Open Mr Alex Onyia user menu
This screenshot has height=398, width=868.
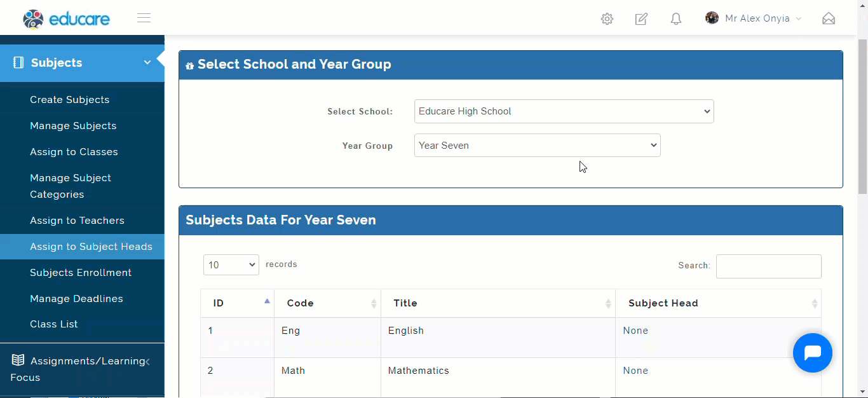(x=753, y=18)
